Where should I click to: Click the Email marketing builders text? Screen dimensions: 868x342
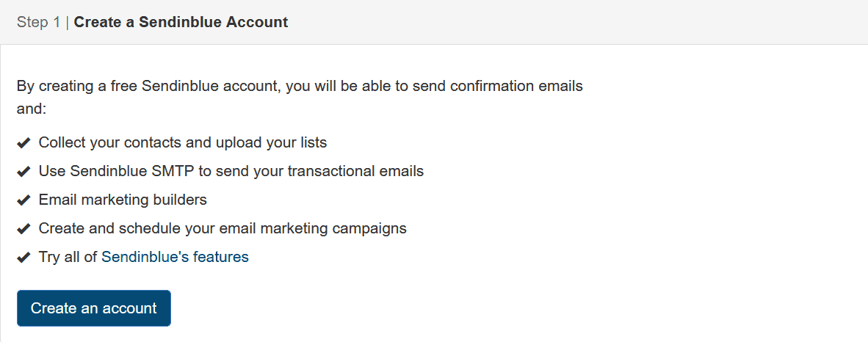(123, 200)
